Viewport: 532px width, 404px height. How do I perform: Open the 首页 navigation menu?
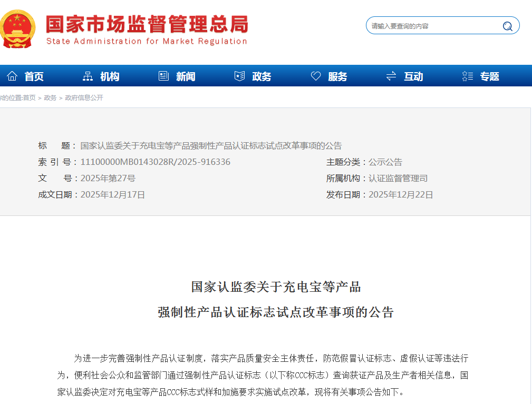click(x=34, y=75)
